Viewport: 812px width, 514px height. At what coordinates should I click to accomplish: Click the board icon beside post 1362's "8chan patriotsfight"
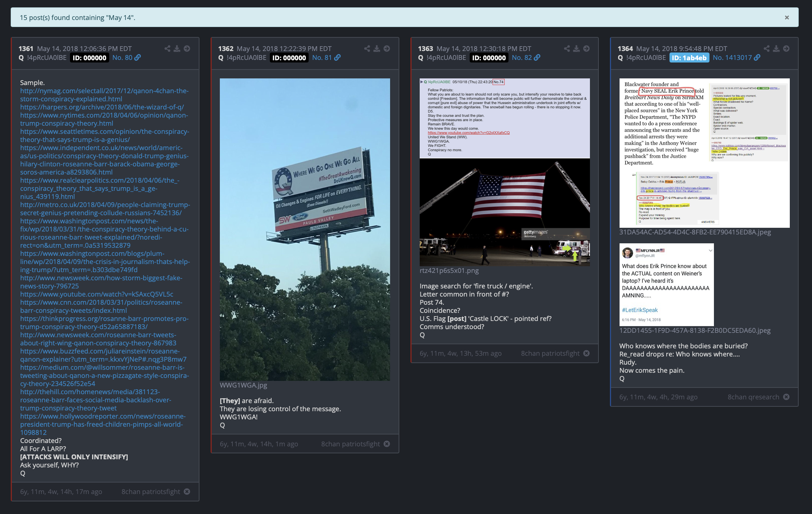387,444
